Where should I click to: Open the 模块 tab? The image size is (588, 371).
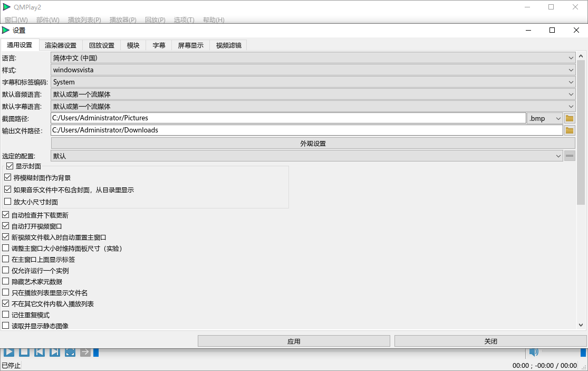pyautogui.click(x=133, y=45)
